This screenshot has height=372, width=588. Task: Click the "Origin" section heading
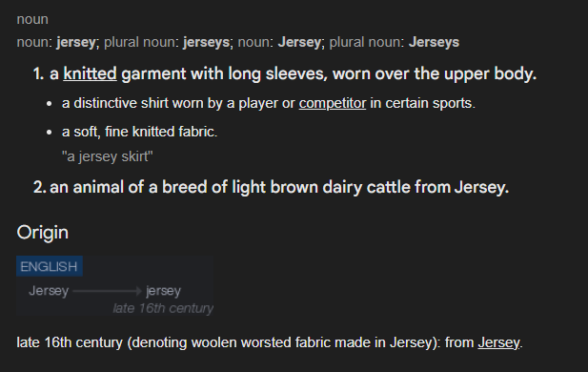tap(42, 233)
